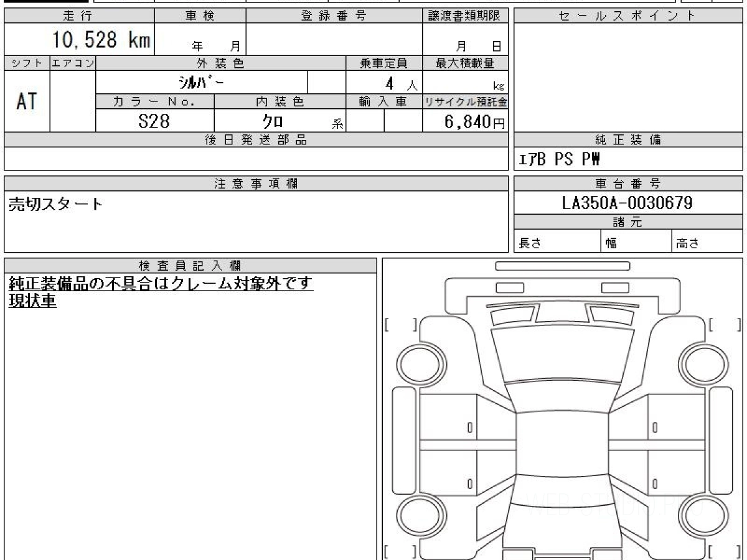Click the 月 日 document deadline cell
The image size is (747, 560).
pyautogui.click(x=465, y=39)
